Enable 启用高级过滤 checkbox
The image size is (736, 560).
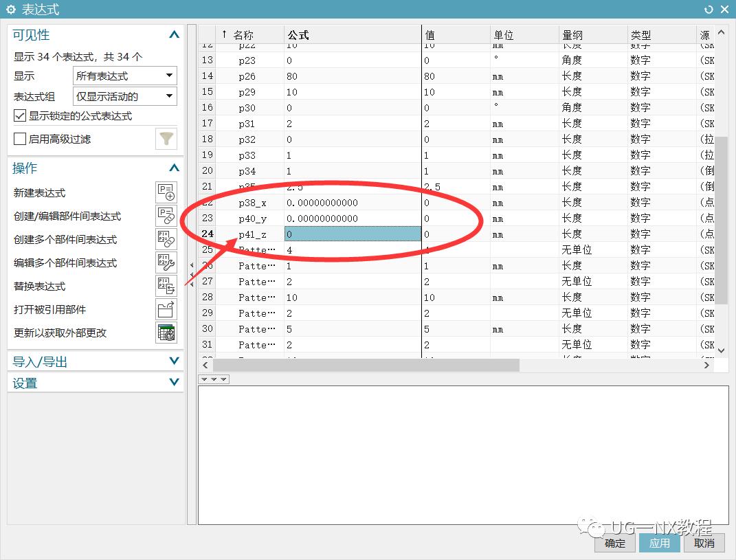click(20, 139)
